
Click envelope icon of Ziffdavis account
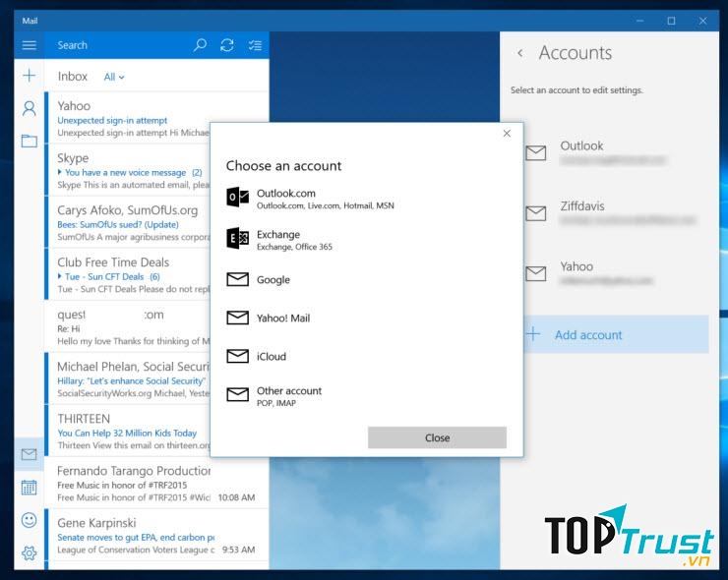[536, 213]
